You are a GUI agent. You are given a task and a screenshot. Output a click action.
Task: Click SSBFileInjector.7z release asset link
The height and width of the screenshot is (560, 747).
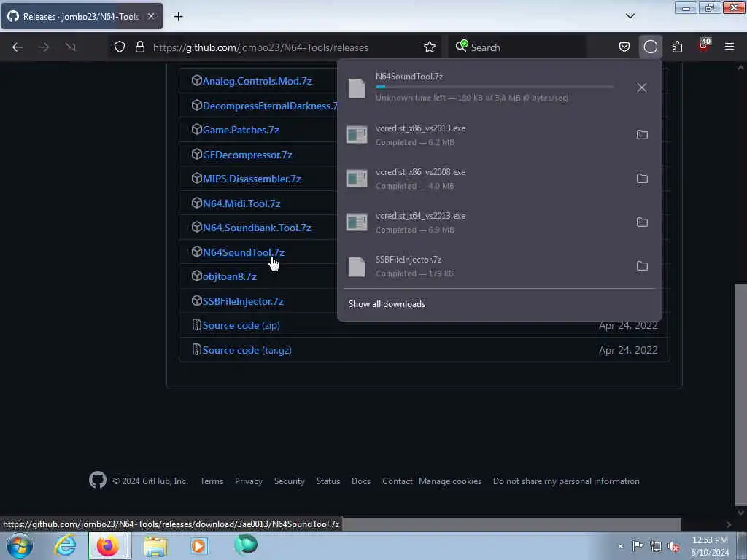[243, 301]
